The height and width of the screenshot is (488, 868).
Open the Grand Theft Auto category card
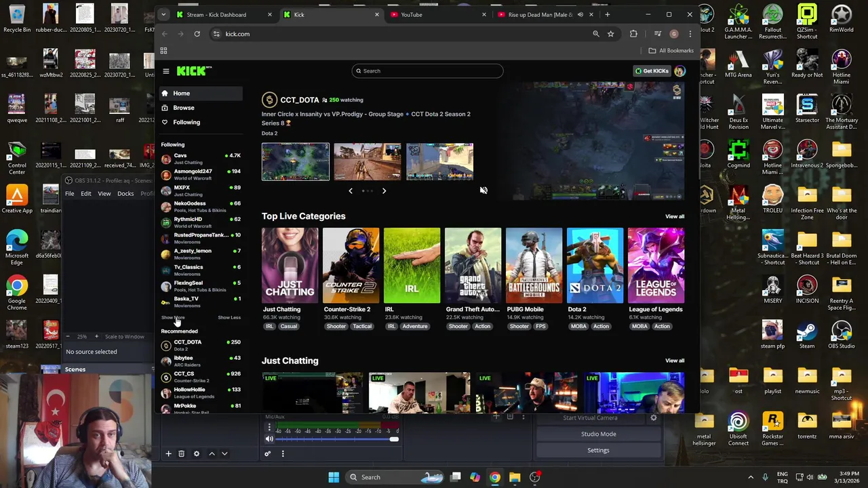(x=473, y=266)
